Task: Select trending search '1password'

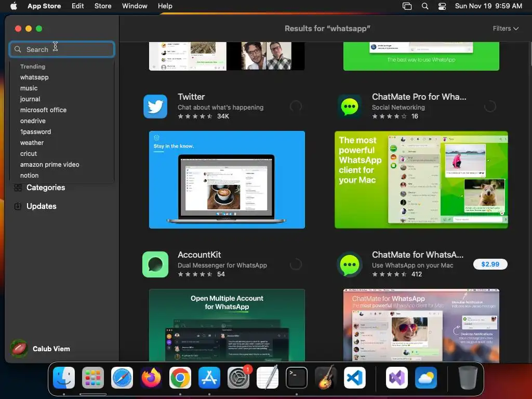Action: pyautogui.click(x=35, y=131)
